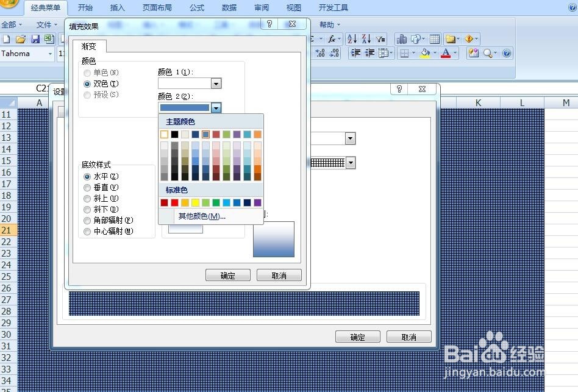Click 确定 in the fill effects dialog
Screen dimensions: 578x392
(x=227, y=275)
